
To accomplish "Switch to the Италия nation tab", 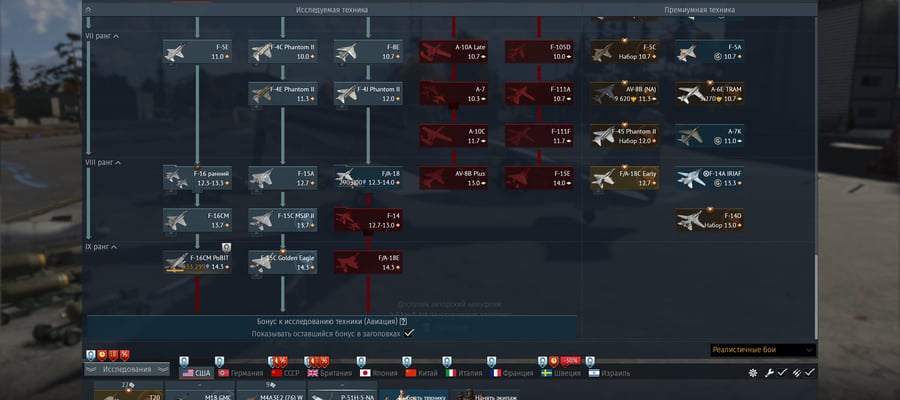I will click(464, 373).
